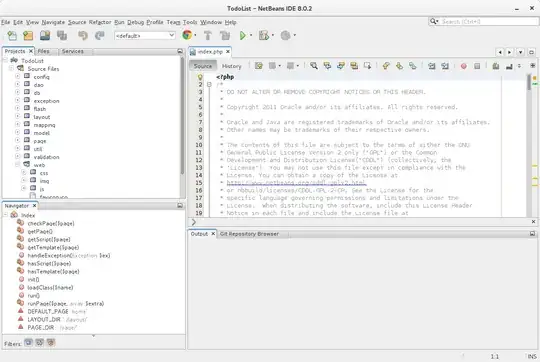Collapse the web folder node
Image resolution: width=540 pixels, height=362 pixels.
18,165
